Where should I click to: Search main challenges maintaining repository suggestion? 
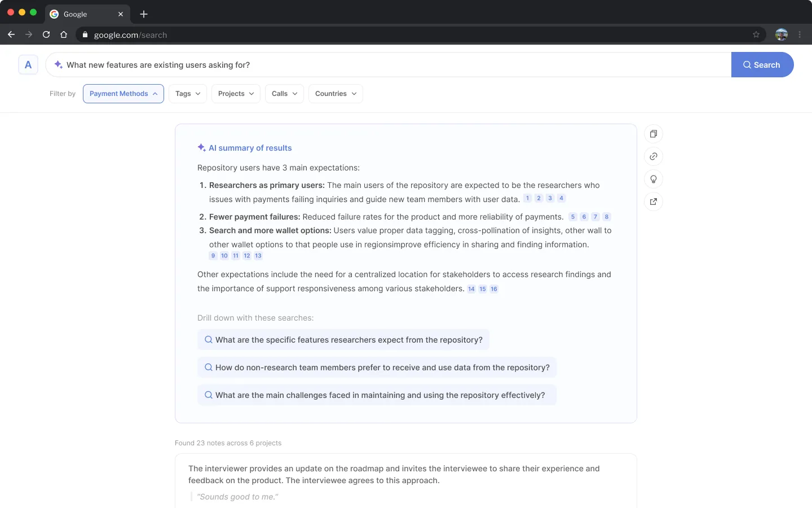click(377, 395)
